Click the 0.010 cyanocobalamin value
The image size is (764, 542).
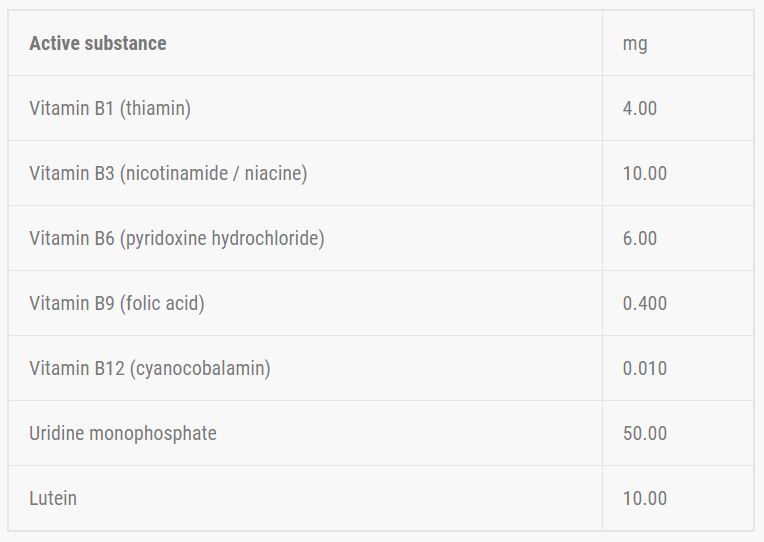pos(644,368)
